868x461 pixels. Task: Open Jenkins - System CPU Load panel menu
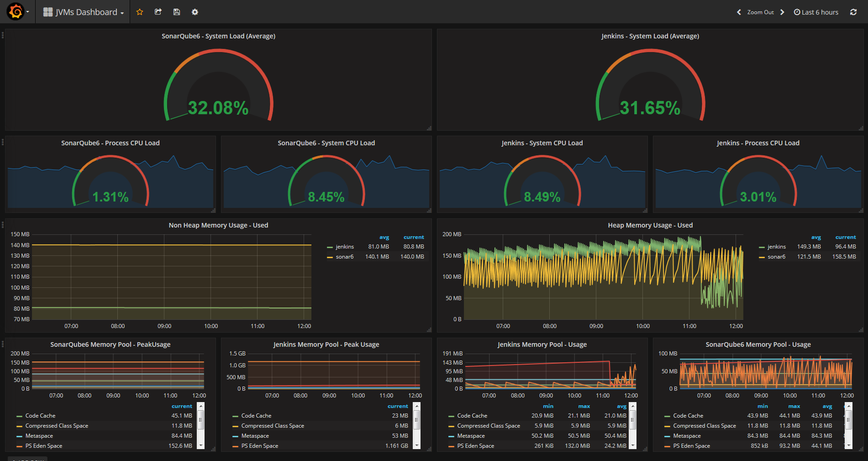click(x=542, y=143)
